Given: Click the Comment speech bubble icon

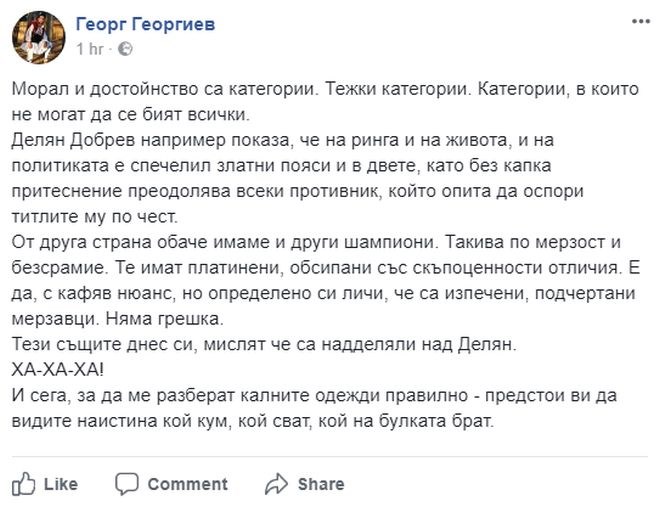Looking at the screenshot, I should (127, 484).
